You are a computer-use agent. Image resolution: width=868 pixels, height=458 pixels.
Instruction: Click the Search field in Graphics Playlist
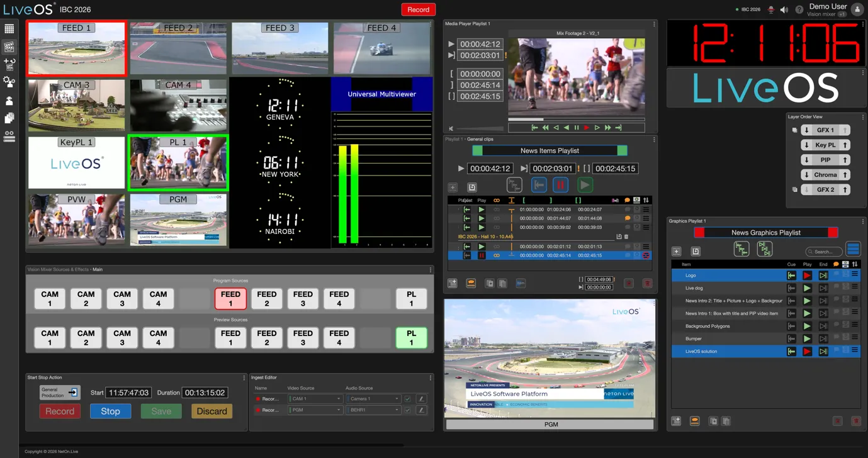pyautogui.click(x=824, y=251)
